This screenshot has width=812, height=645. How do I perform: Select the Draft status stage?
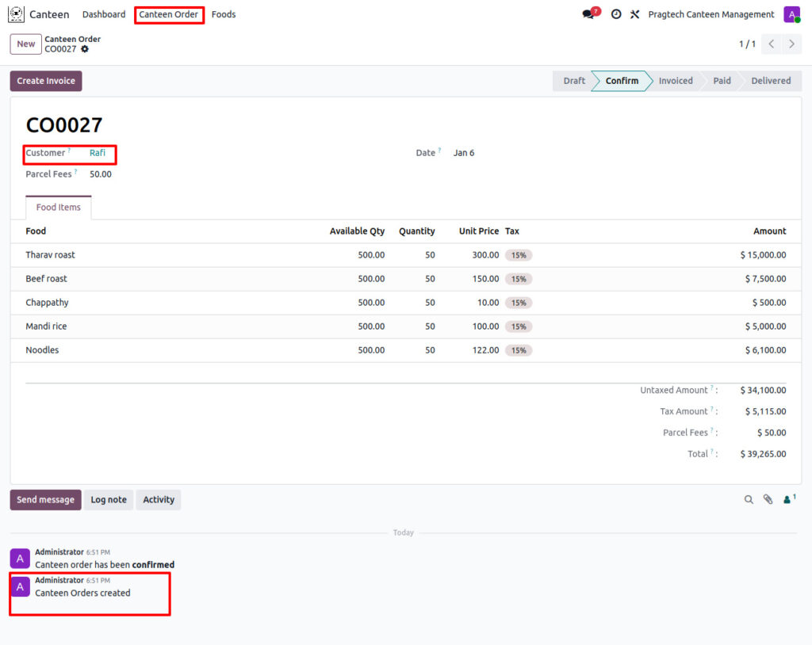(573, 81)
